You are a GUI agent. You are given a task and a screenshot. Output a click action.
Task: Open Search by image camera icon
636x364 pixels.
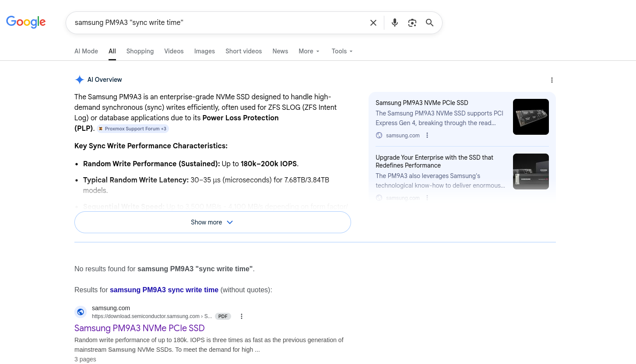(x=412, y=23)
